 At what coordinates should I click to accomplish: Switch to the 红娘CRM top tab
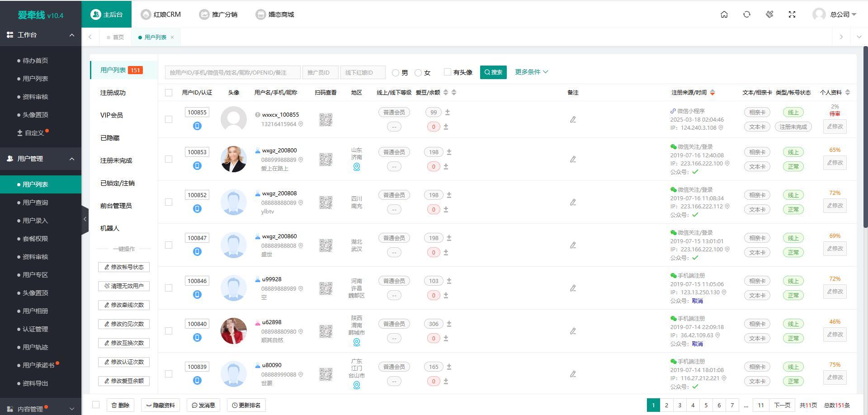click(161, 14)
